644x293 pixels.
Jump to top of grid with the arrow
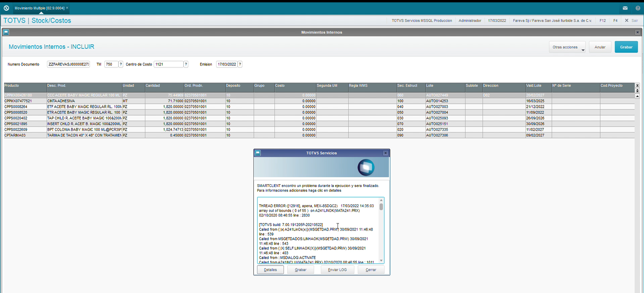[x=637, y=86]
